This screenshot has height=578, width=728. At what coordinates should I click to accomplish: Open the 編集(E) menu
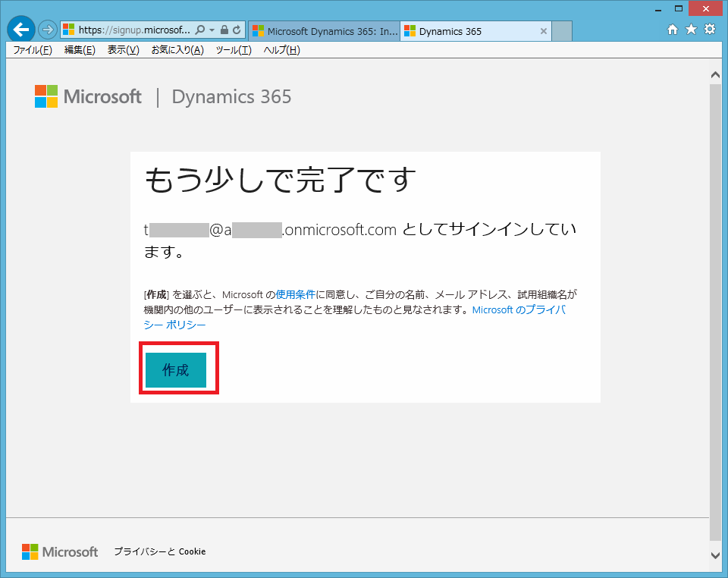pyautogui.click(x=80, y=49)
